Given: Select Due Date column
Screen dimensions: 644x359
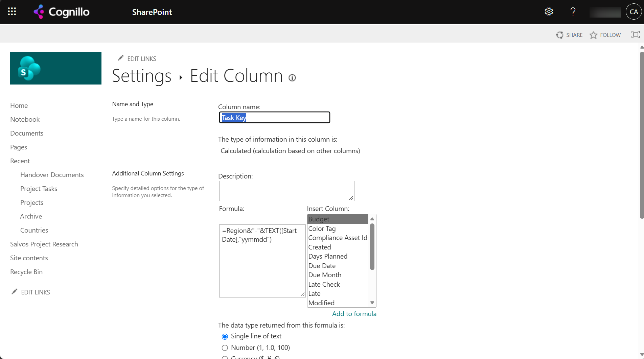Looking at the screenshot, I should [338, 266].
